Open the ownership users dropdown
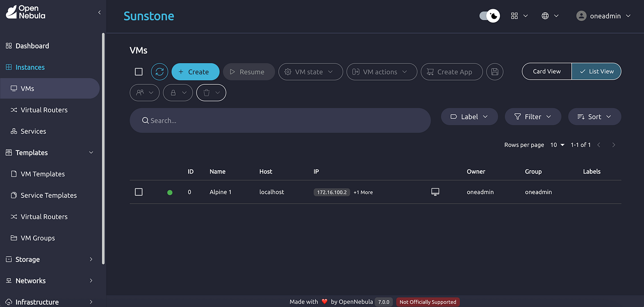Screen dimensions: 644x307 point(145,93)
